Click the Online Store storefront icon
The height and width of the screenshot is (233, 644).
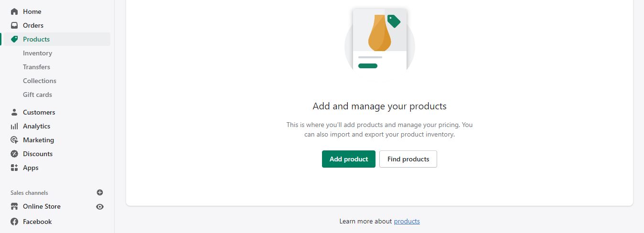pyautogui.click(x=14, y=206)
